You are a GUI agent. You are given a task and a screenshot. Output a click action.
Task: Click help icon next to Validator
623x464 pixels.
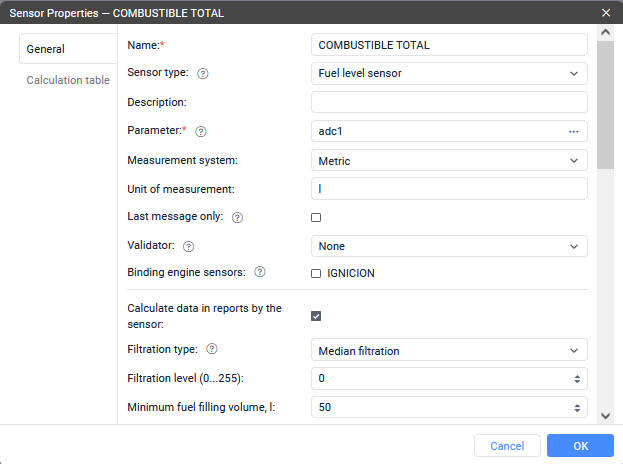tap(189, 246)
